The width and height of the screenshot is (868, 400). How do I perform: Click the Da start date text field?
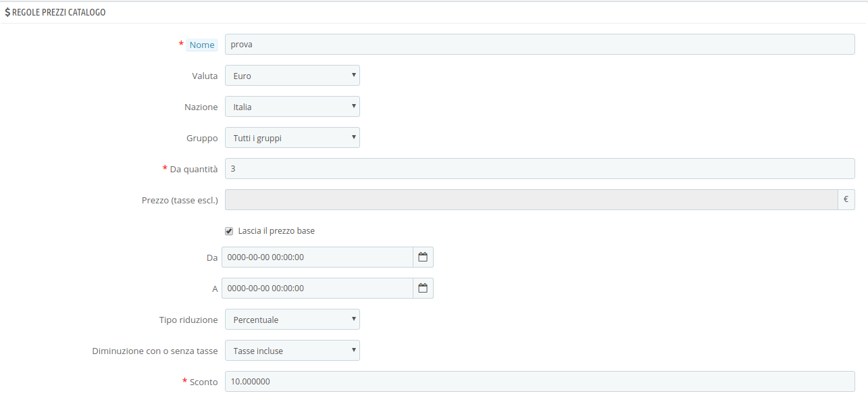coord(317,257)
